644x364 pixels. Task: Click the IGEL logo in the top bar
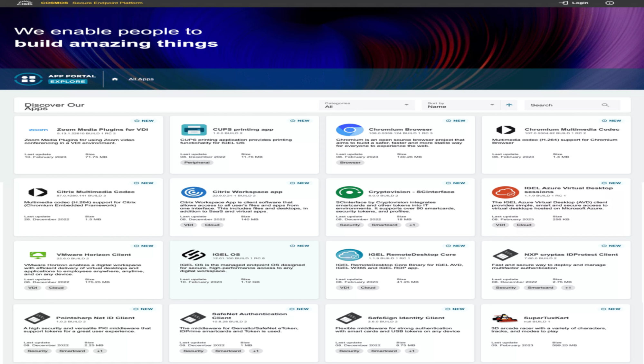tap(25, 3)
